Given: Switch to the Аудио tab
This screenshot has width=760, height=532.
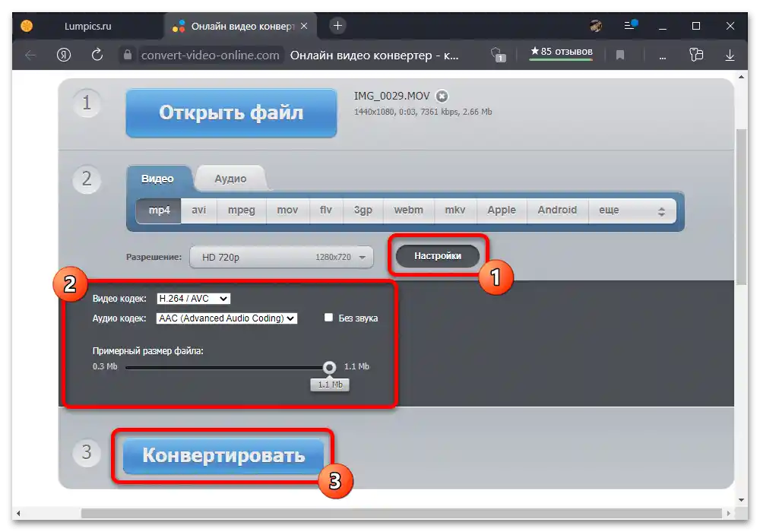Looking at the screenshot, I should (230, 179).
